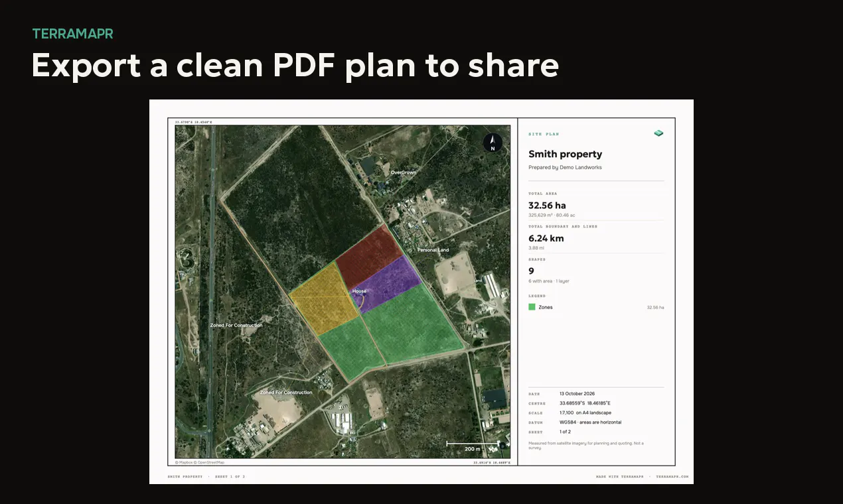Click the 'Personal Land' map label
Screen dimensions: 843x504
pyautogui.click(x=433, y=250)
